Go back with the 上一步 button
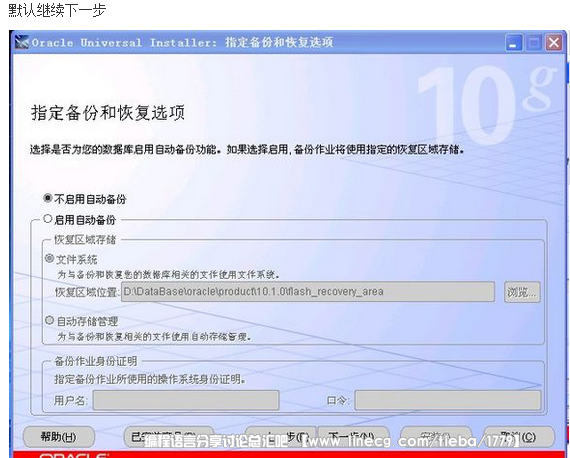570x458 pixels. 280,436
